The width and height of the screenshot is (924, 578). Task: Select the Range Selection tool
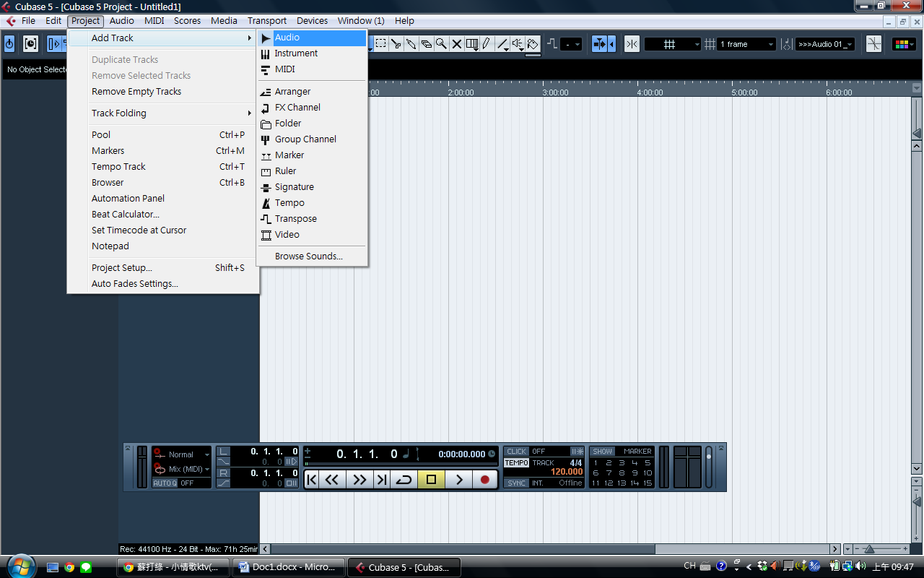(381, 44)
